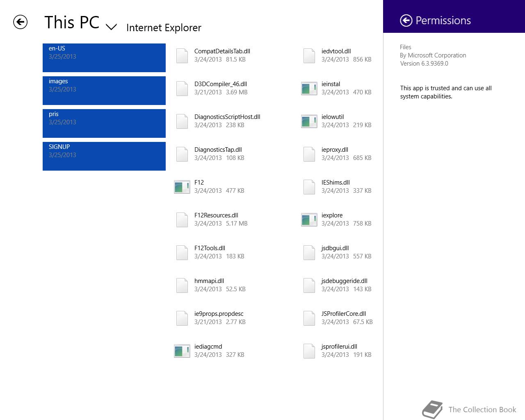Click the CompatDetailsTab.dll file icon

(x=182, y=55)
